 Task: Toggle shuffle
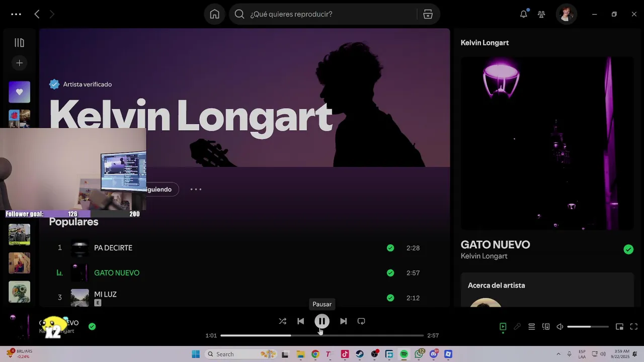(x=283, y=321)
